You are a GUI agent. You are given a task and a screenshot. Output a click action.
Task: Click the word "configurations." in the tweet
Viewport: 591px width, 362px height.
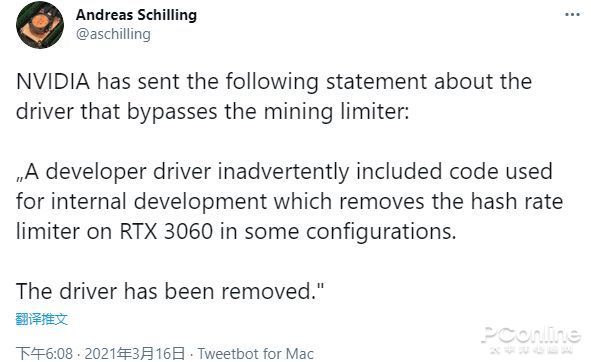(381, 232)
